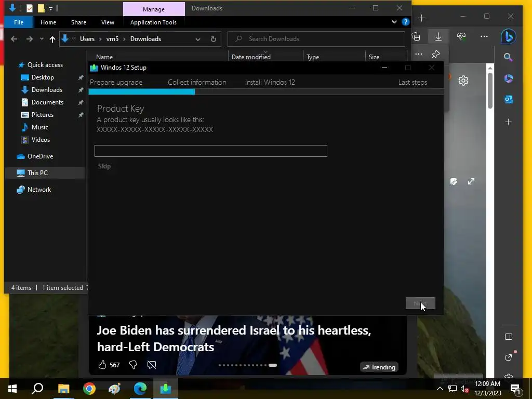This screenshot has height=399, width=532.
Task: Click the pin icon beside Documents
Action: 81,102
